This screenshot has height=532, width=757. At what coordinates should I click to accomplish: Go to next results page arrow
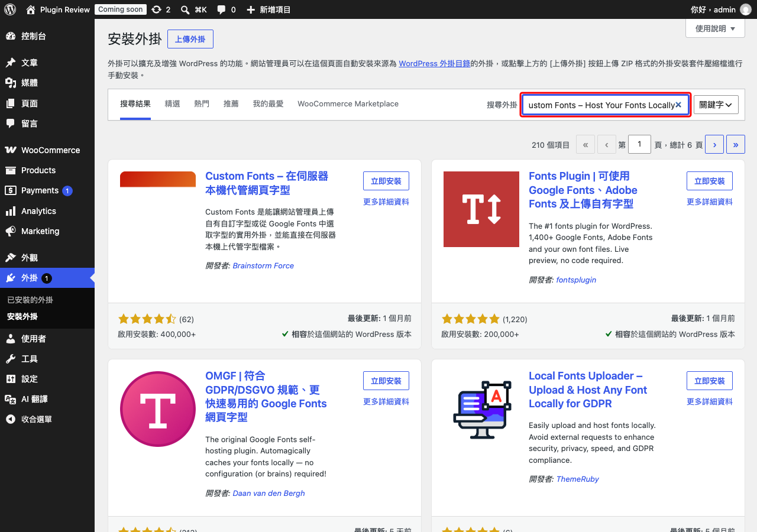point(714,144)
